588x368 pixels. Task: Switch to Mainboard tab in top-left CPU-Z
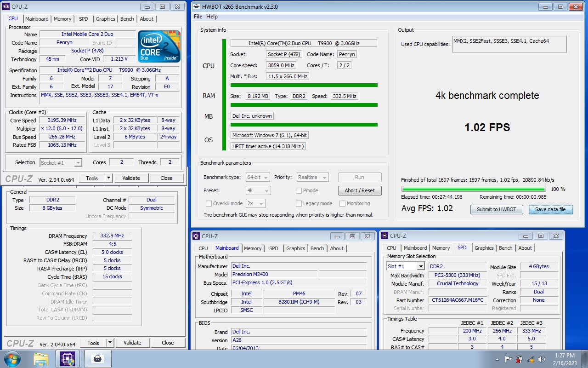pyautogui.click(x=37, y=19)
